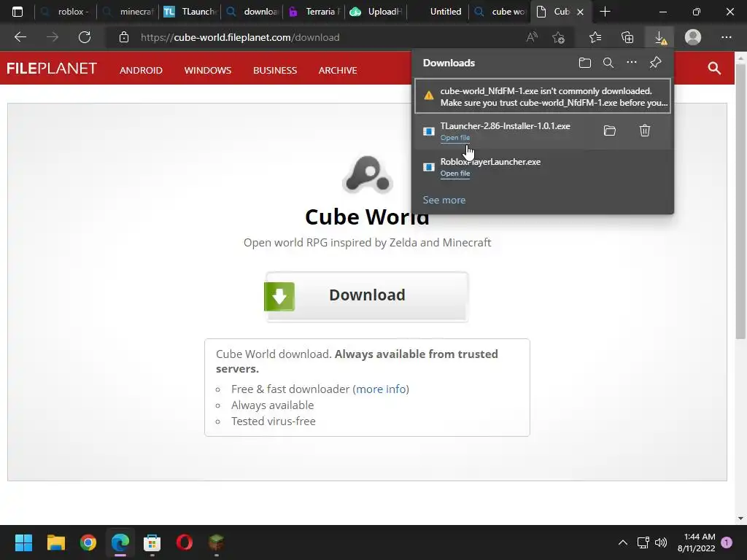Open the BUSINESS menu item
The height and width of the screenshot is (560, 747).
click(275, 71)
